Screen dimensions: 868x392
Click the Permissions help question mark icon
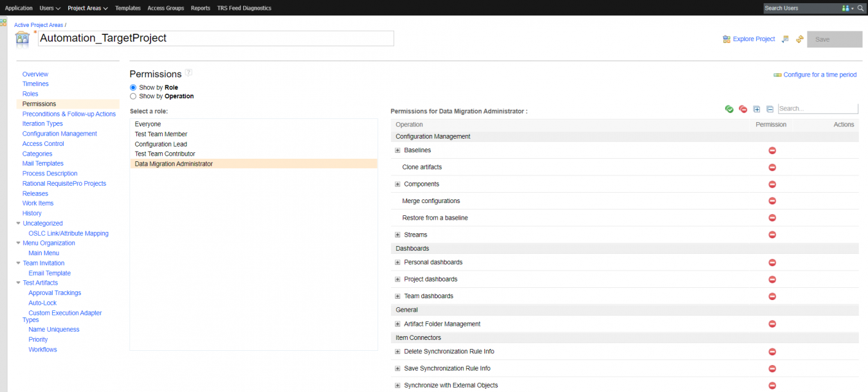(188, 73)
